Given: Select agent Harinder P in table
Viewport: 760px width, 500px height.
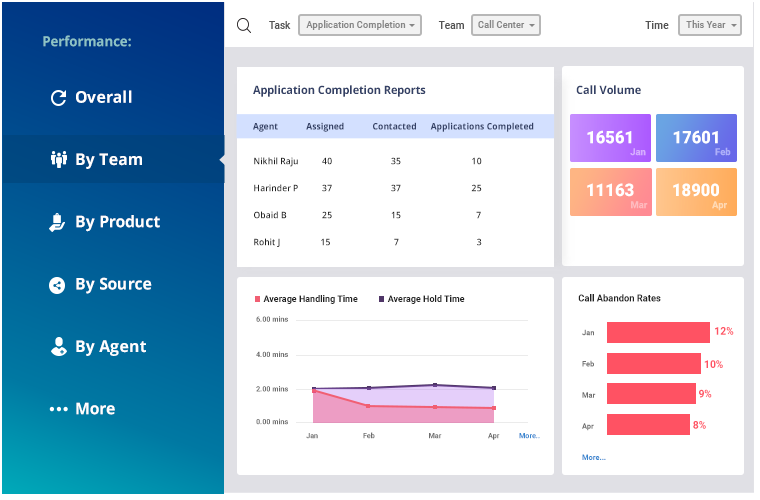Looking at the screenshot, I should click(x=275, y=188).
